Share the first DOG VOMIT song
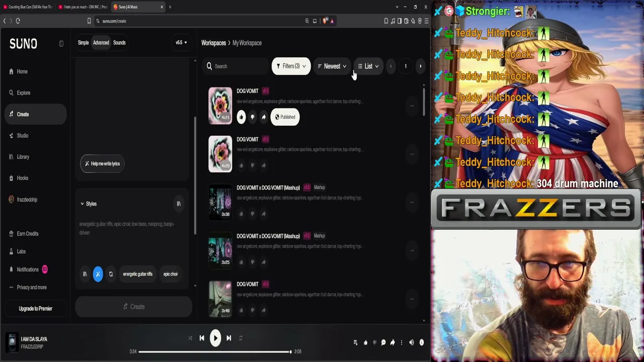Image resolution: width=644 pixels, height=362 pixels. [264, 117]
